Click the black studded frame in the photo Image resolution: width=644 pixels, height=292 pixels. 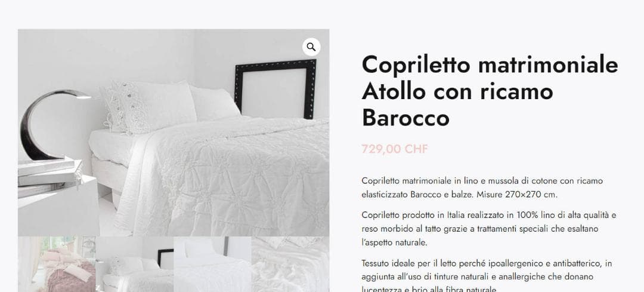tap(275, 88)
